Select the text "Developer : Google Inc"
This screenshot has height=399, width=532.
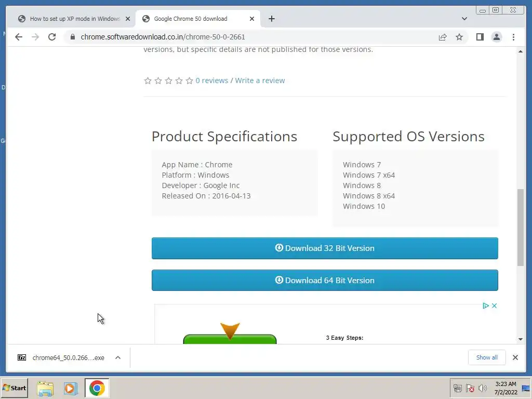201,185
